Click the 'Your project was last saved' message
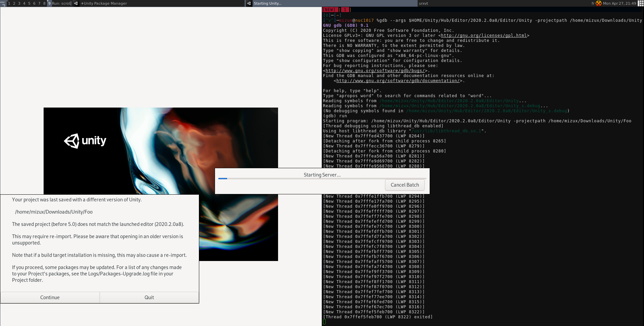Image resolution: width=644 pixels, height=326 pixels. pyautogui.click(x=77, y=200)
